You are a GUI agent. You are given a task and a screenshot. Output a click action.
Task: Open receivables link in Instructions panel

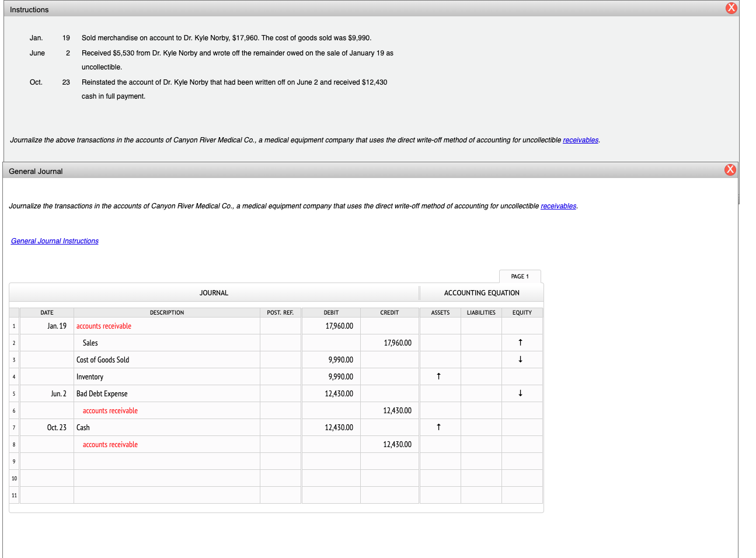(580, 140)
